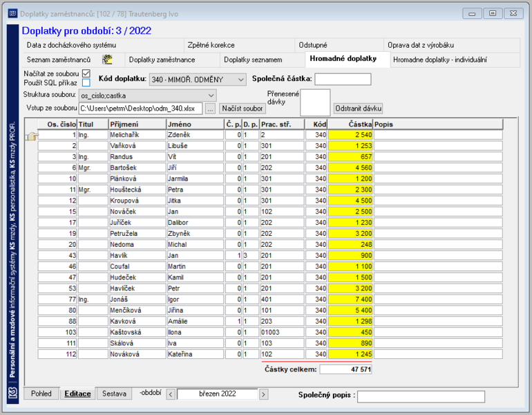Click the Společný popis input field

pyautogui.click(x=421, y=396)
